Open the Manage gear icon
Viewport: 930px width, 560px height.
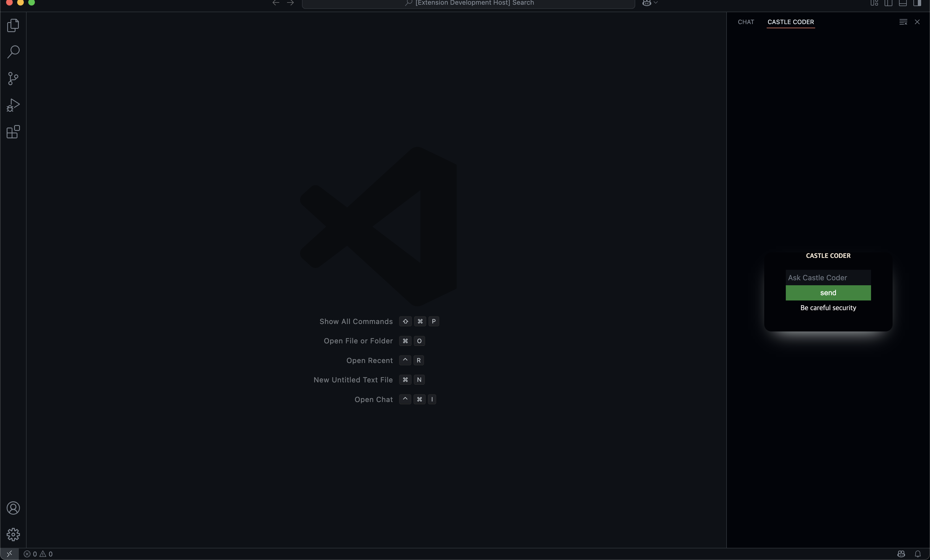13,534
